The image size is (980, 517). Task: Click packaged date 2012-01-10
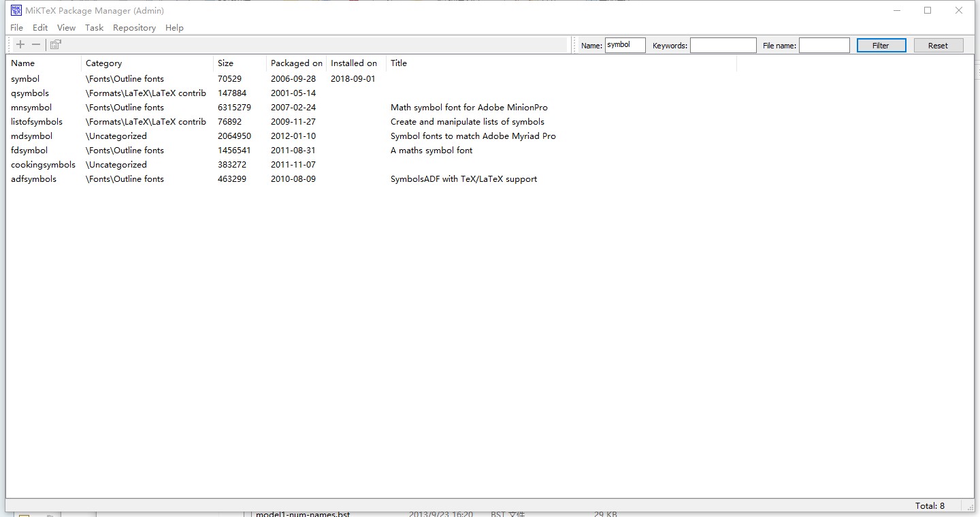pos(293,136)
